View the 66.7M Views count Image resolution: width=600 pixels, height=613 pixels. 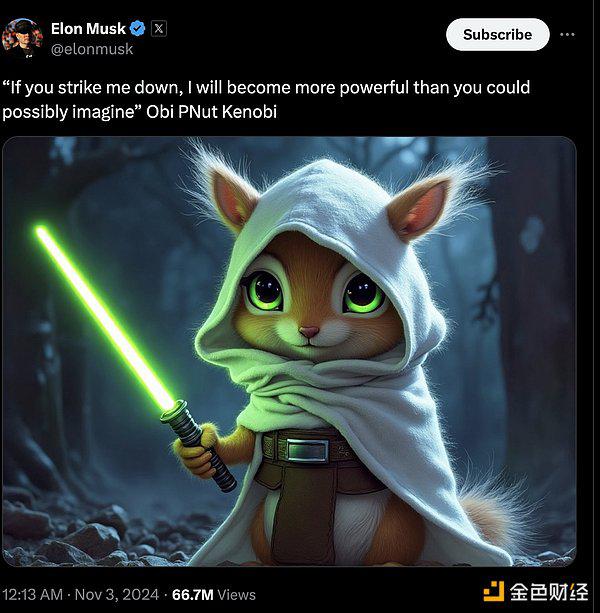tap(214, 595)
